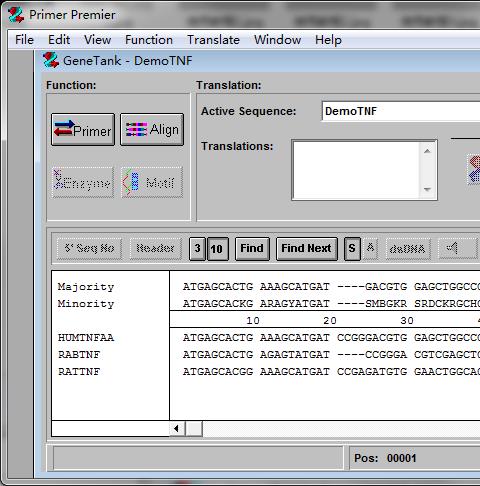Click the GeneTank window icon
The width and height of the screenshot is (480, 486).
click(x=51, y=60)
